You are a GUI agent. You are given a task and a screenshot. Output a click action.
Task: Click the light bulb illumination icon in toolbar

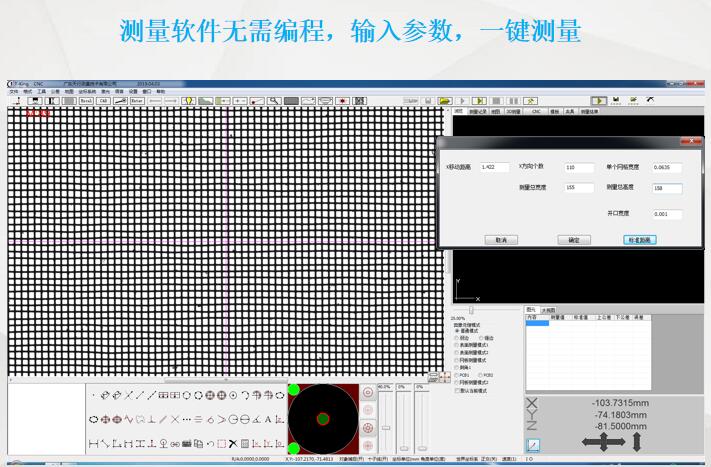[187, 101]
